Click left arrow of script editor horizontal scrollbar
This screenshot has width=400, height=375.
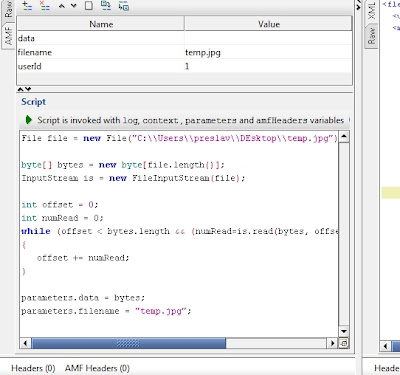tap(25, 343)
